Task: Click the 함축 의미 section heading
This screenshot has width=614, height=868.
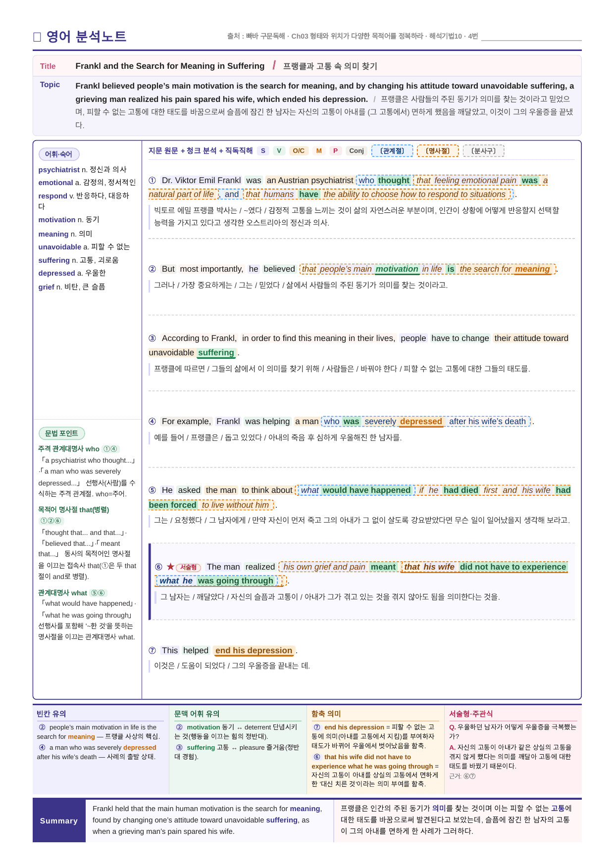Action: tap(326, 714)
